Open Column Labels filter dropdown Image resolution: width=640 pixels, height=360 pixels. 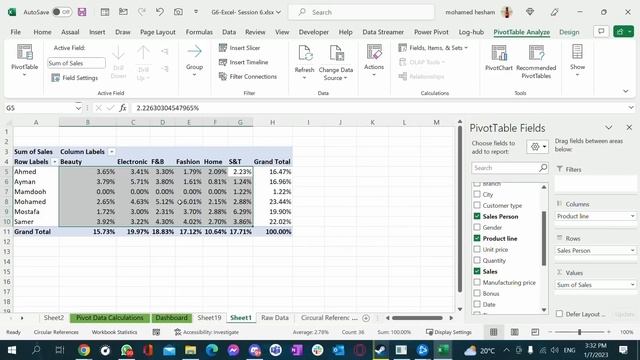111,151
